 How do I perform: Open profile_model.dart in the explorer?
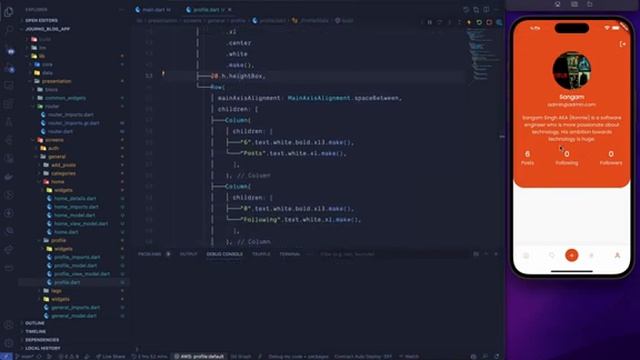click(76, 265)
